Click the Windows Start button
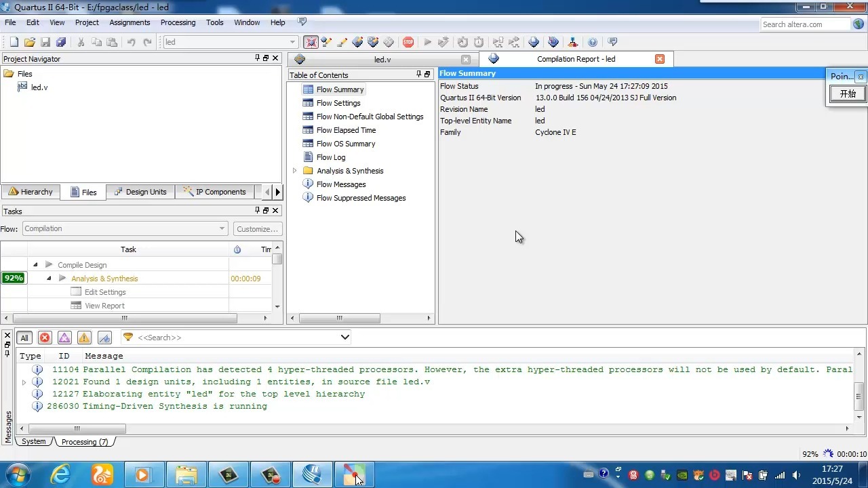This screenshot has height=488, width=868. tap(18, 474)
